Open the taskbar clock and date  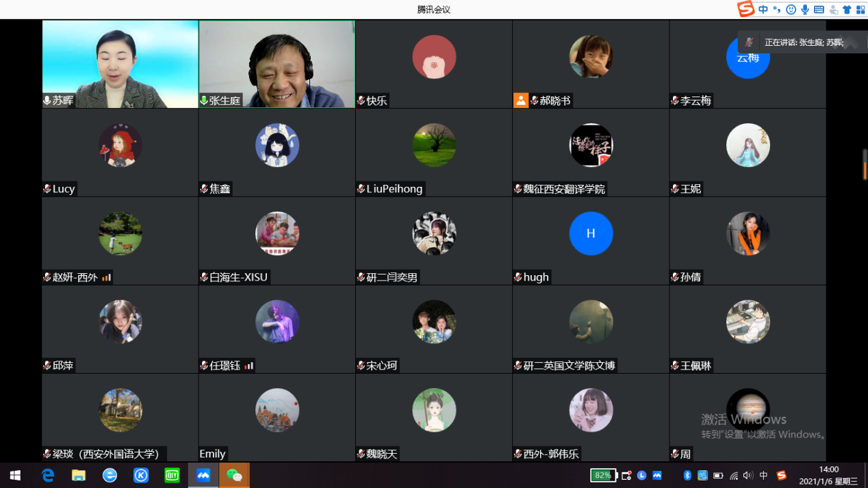828,475
